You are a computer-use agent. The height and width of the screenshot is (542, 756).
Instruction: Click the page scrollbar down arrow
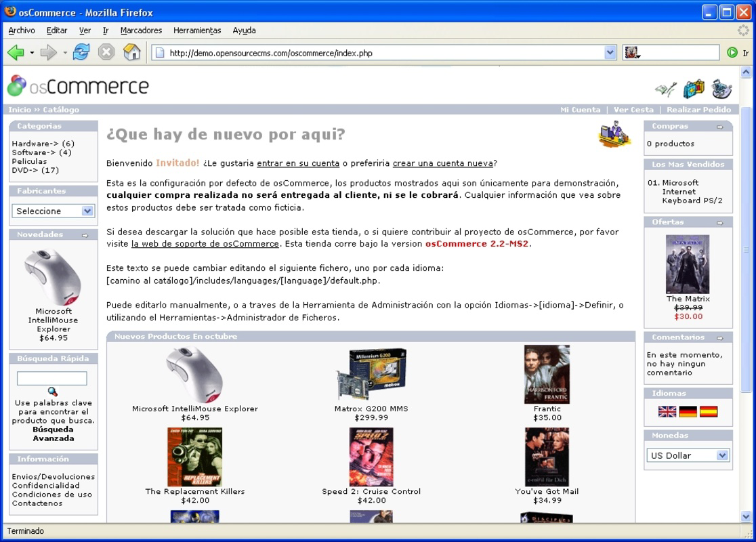(x=746, y=516)
